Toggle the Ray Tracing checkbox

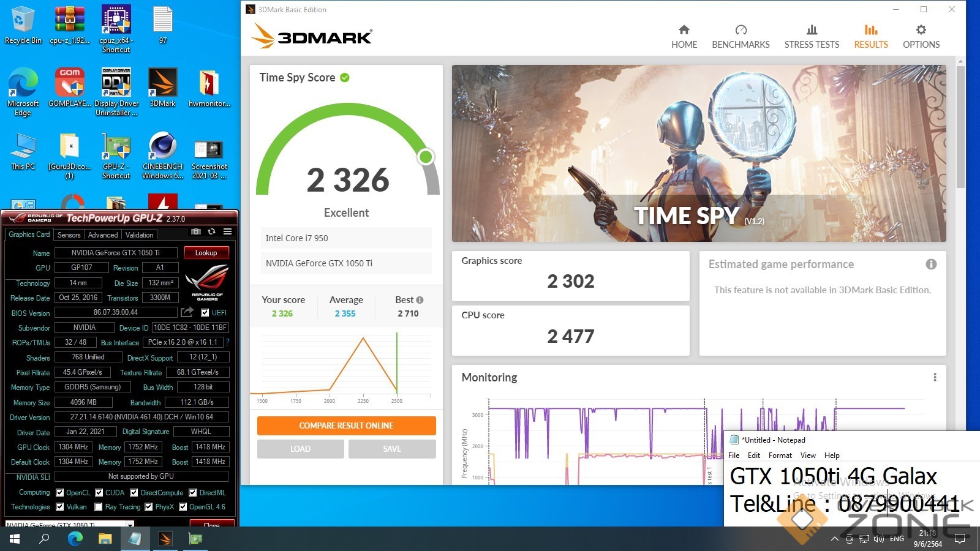99,507
